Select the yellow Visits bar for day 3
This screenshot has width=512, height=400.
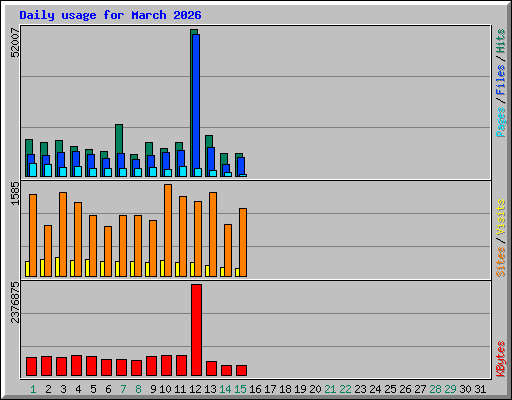click(57, 267)
